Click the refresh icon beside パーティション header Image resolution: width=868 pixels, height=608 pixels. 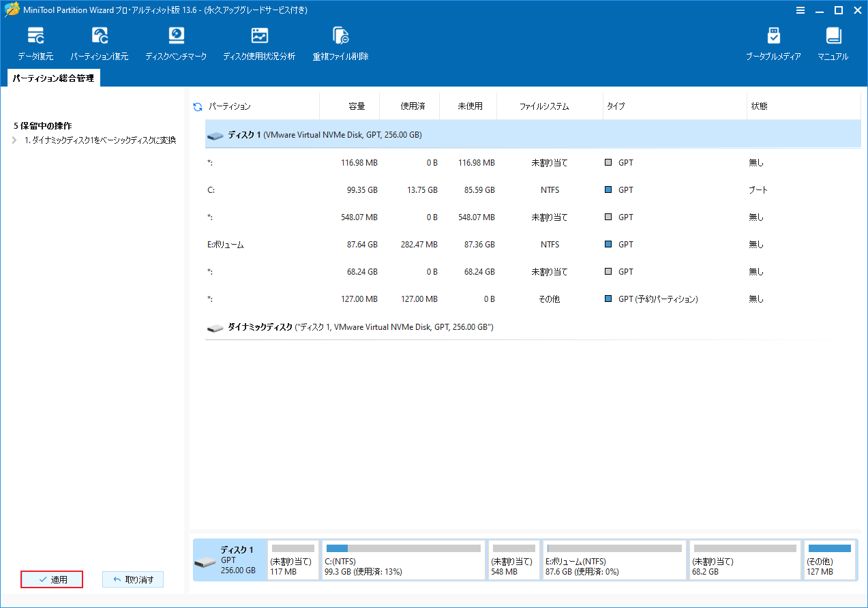point(198,107)
